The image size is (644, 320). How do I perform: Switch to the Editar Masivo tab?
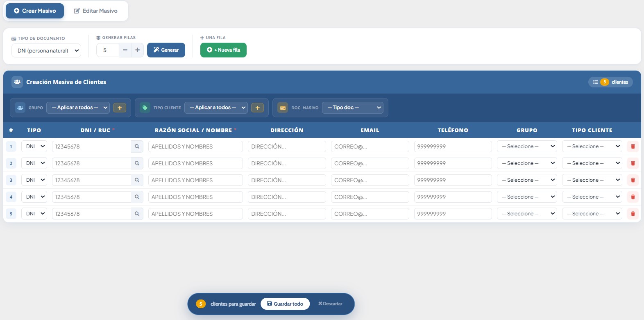coord(96,11)
